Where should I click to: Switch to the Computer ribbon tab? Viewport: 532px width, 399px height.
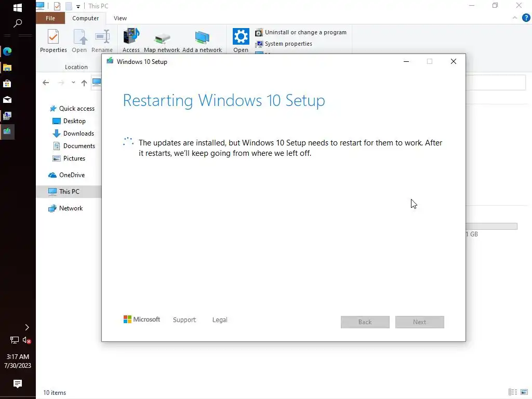click(x=86, y=18)
